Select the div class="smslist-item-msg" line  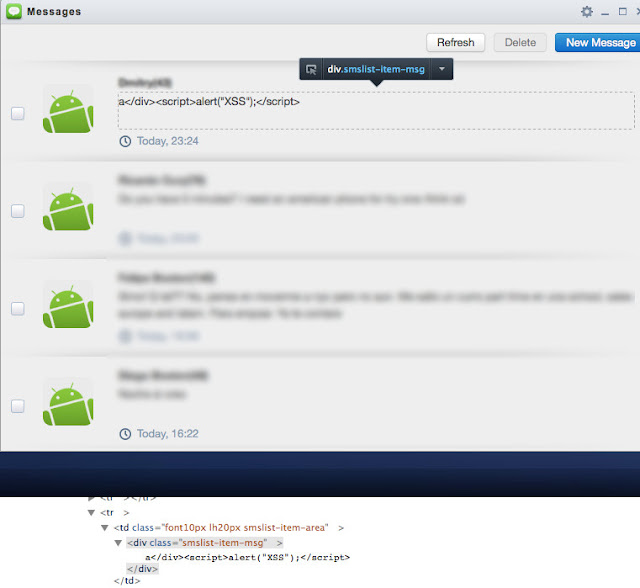(x=204, y=543)
